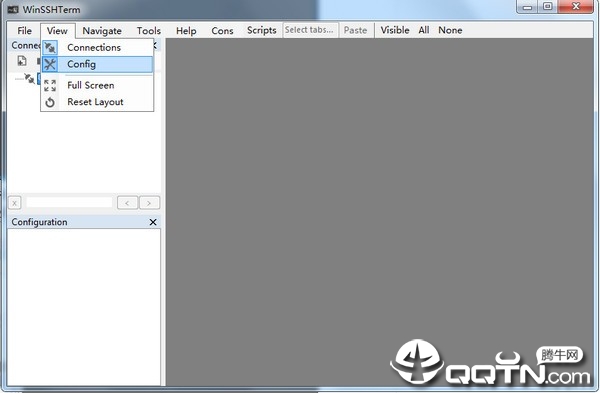Image resolution: width=600 pixels, height=393 pixels.
Task: Go to previous search result arrow
Action: pyautogui.click(x=127, y=203)
